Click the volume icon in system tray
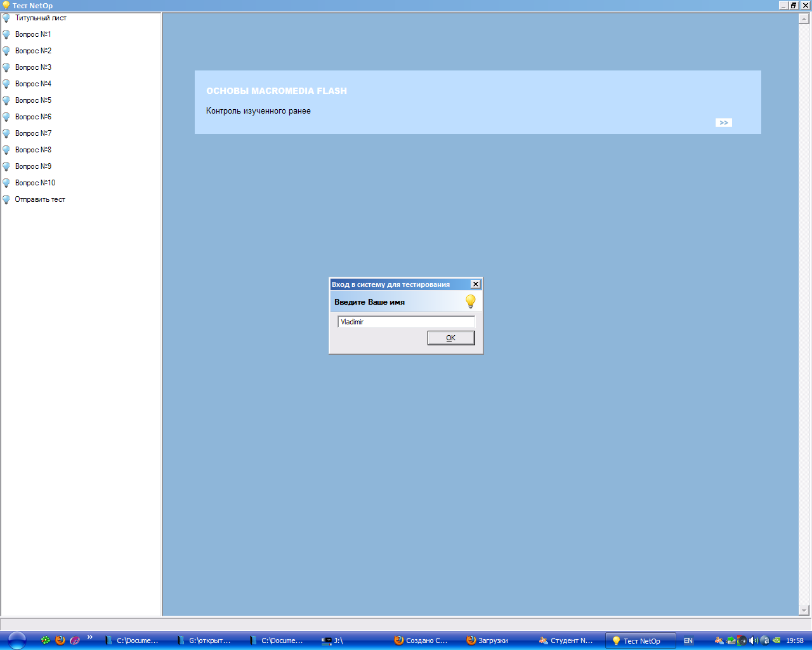The image size is (812, 650). coord(753,640)
